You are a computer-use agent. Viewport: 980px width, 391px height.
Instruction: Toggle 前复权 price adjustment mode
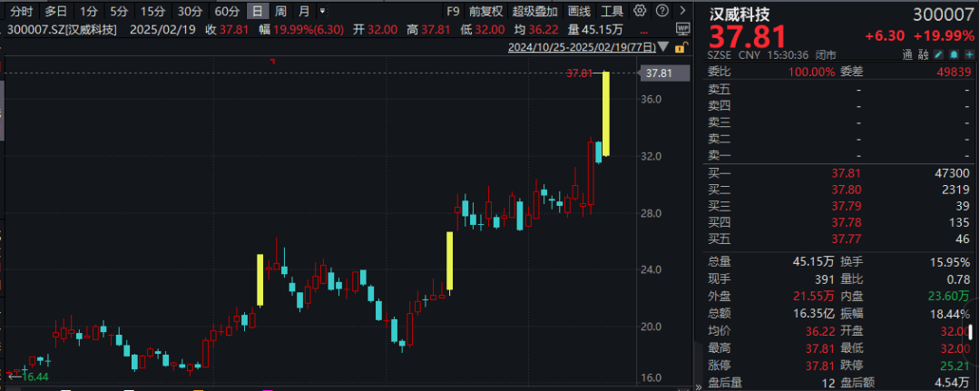(485, 11)
